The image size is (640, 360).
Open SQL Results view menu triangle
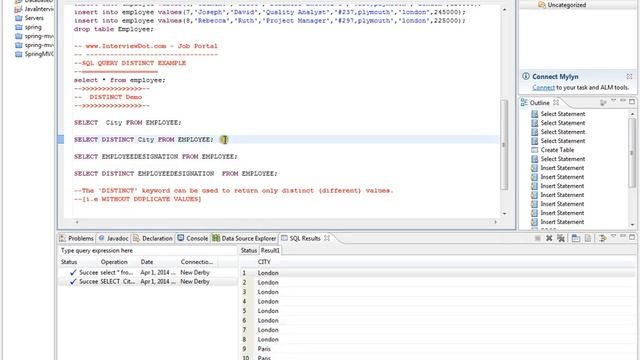click(613, 237)
